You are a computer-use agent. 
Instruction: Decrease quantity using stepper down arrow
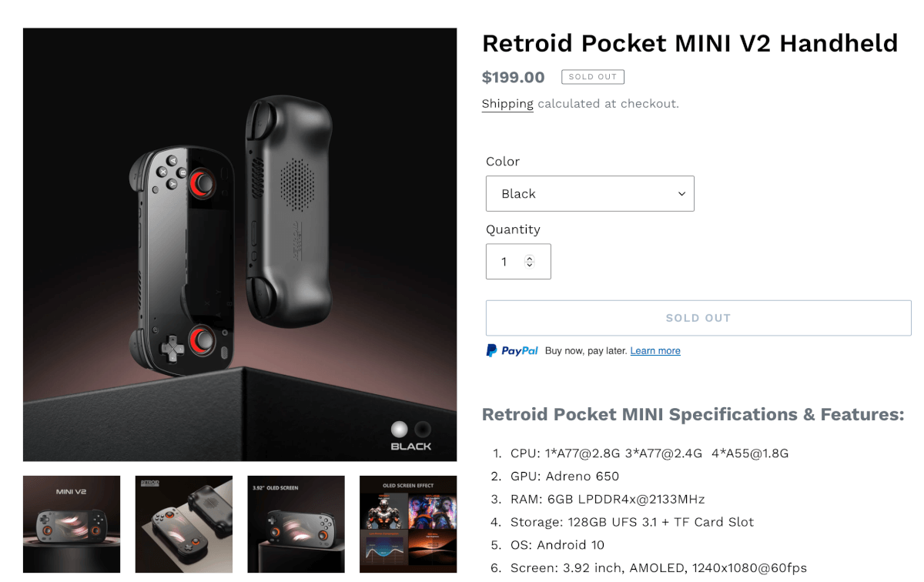pyautogui.click(x=529, y=265)
